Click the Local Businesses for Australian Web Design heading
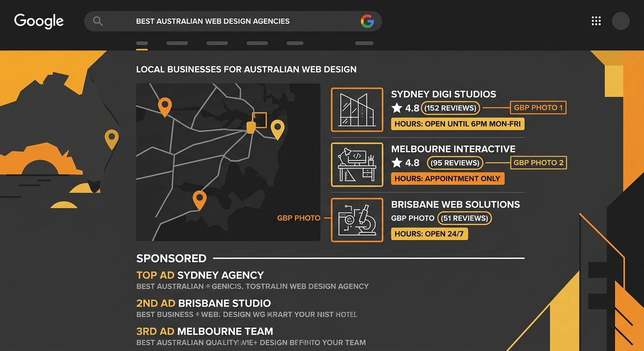Screen dimensions: 644x351 (x=246, y=69)
